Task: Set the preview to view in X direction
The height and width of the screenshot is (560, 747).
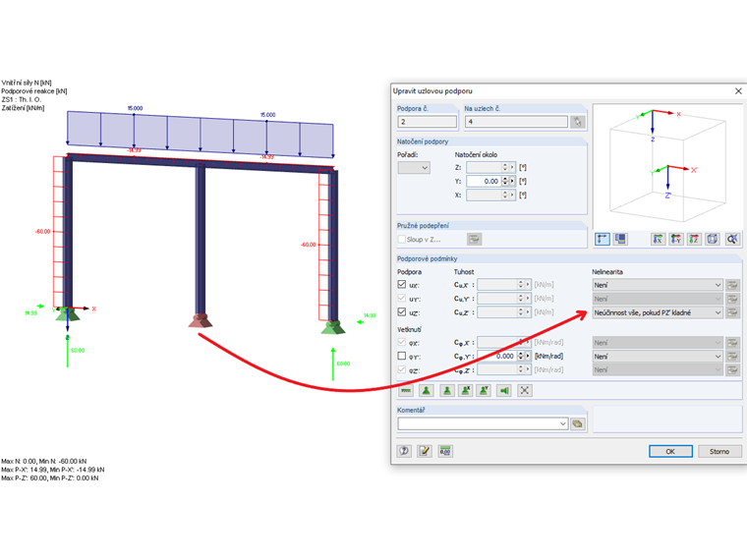Action: coord(658,239)
